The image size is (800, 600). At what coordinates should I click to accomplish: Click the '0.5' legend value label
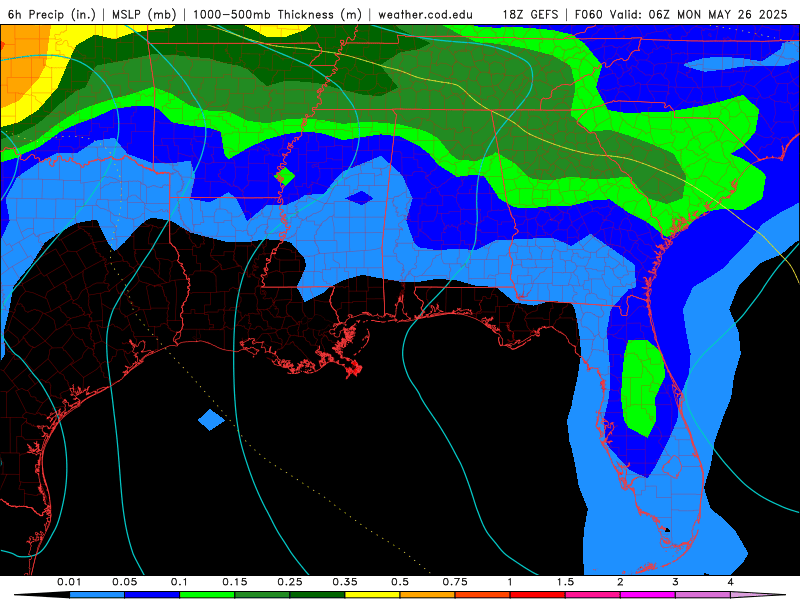pos(400,582)
